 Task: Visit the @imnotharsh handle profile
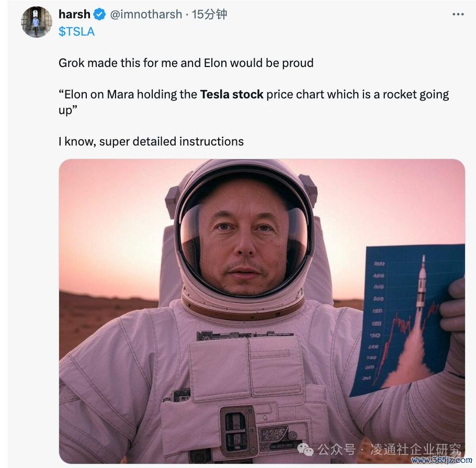(x=146, y=14)
